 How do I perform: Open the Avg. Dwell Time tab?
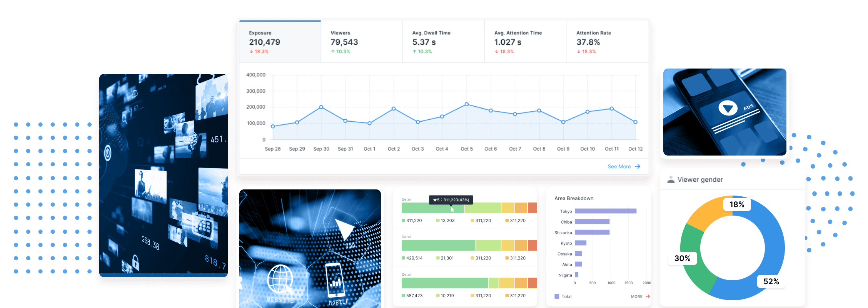click(444, 42)
